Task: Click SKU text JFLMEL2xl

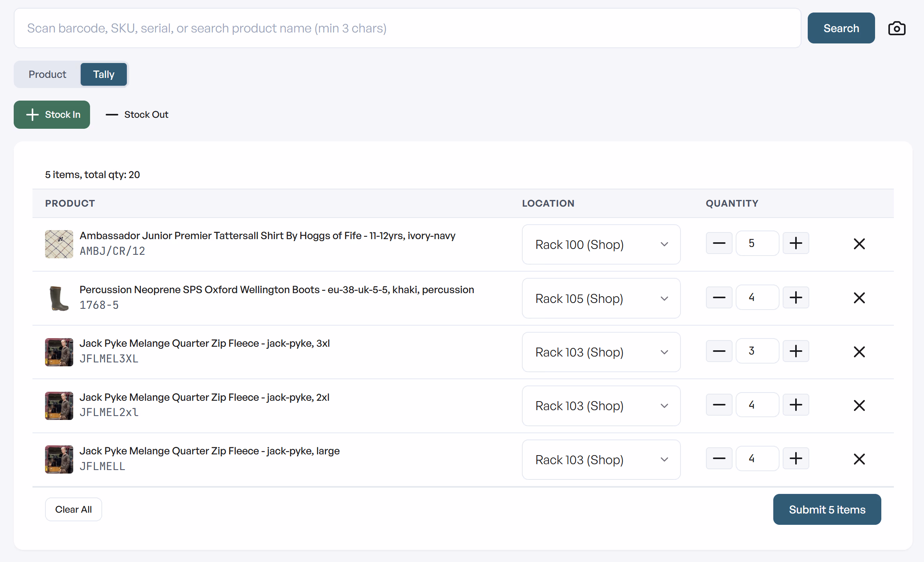Action: [109, 412]
